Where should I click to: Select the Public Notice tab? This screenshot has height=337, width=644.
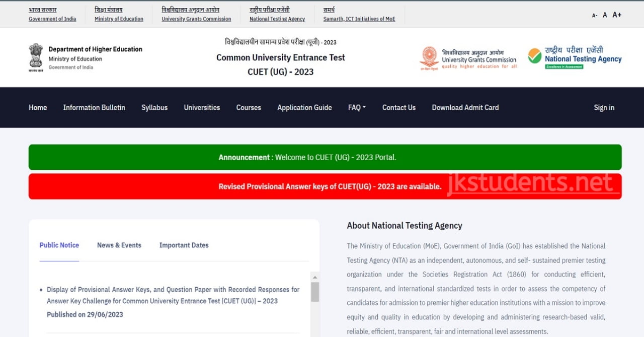[x=59, y=245]
